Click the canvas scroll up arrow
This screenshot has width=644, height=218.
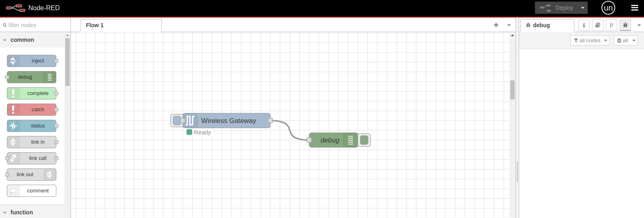tap(512, 35)
